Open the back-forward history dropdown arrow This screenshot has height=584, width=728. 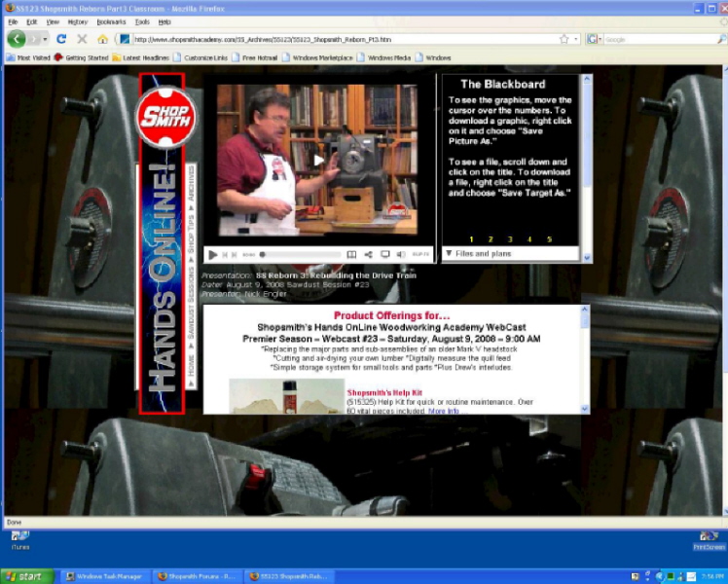tap(45, 39)
